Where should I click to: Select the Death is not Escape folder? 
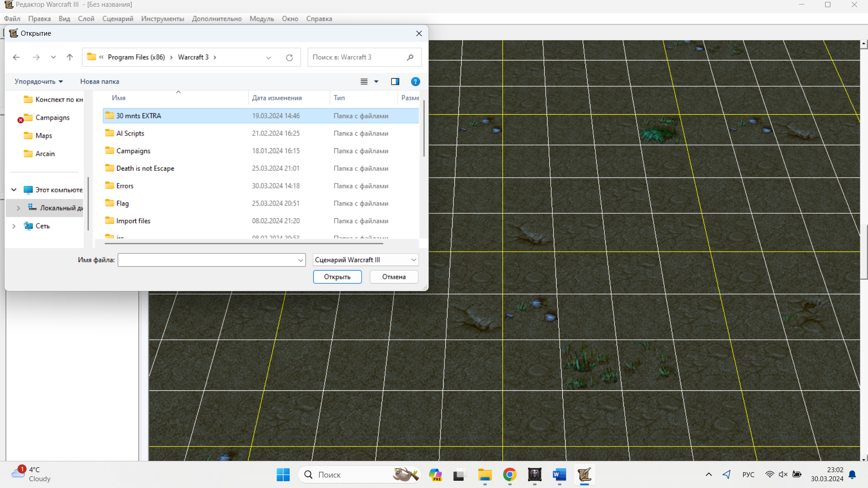[261, 168]
